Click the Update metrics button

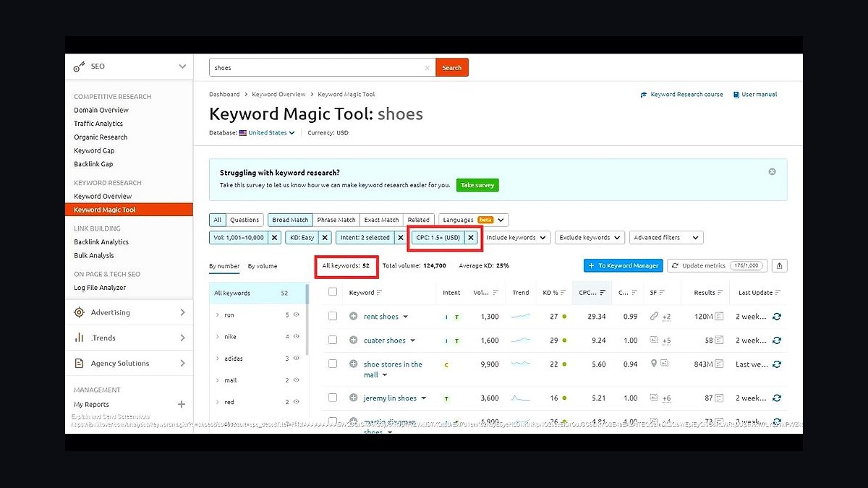coord(716,266)
